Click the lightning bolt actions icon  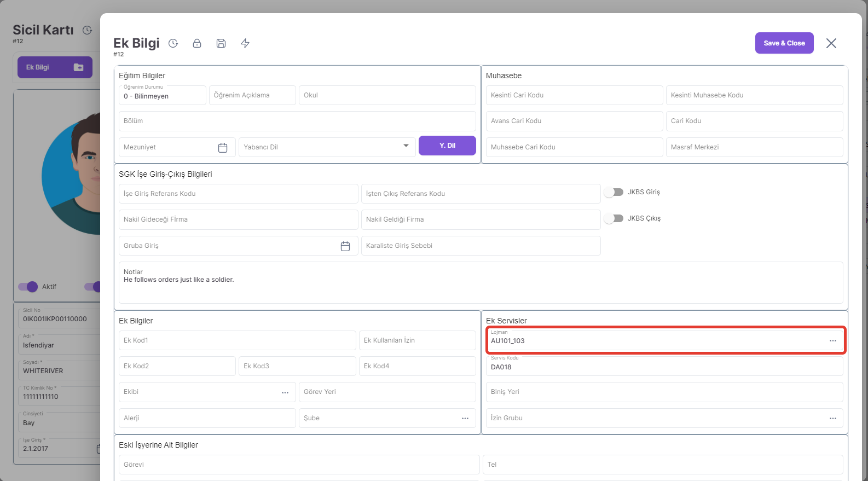pyautogui.click(x=245, y=43)
